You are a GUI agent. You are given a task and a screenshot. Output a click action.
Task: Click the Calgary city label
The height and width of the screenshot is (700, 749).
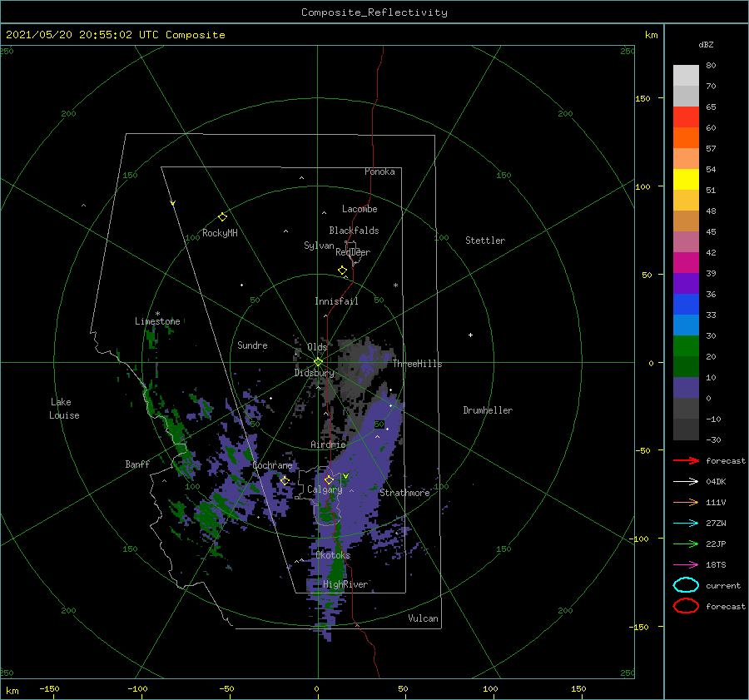(325, 489)
